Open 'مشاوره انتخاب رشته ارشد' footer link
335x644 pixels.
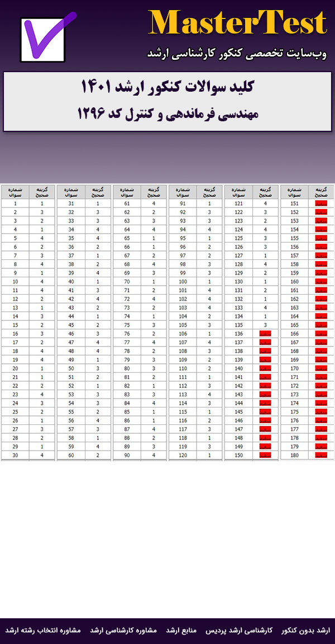pyautogui.click(x=43, y=630)
